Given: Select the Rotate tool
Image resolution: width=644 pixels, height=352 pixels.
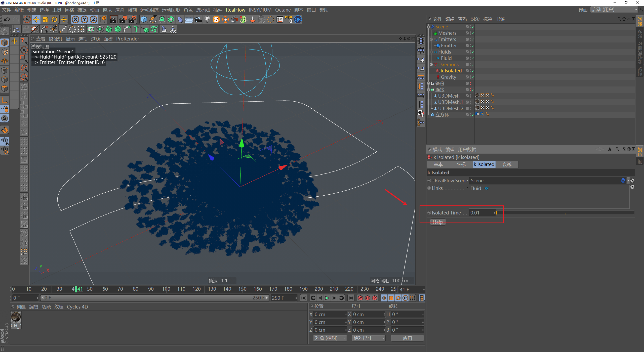Looking at the screenshot, I should [54, 19].
